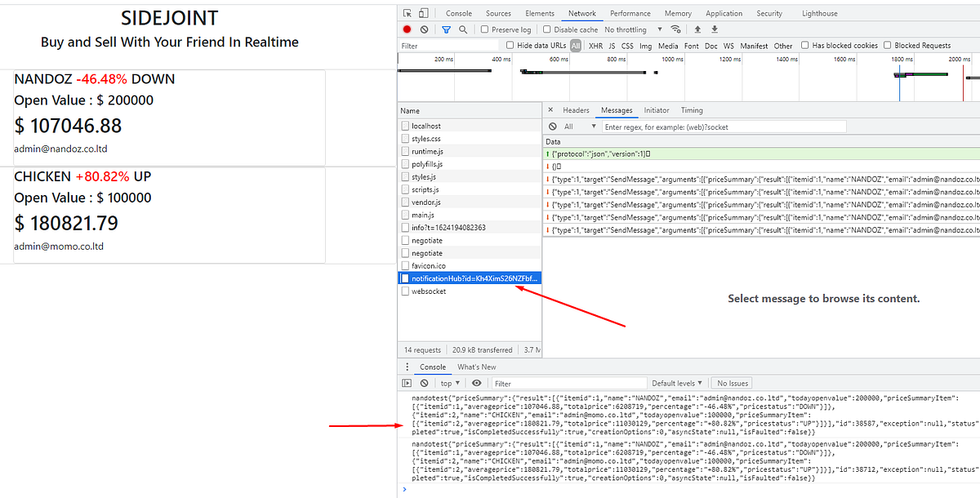Select the WS request type filter
980x498 pixels.
point(728,45)
